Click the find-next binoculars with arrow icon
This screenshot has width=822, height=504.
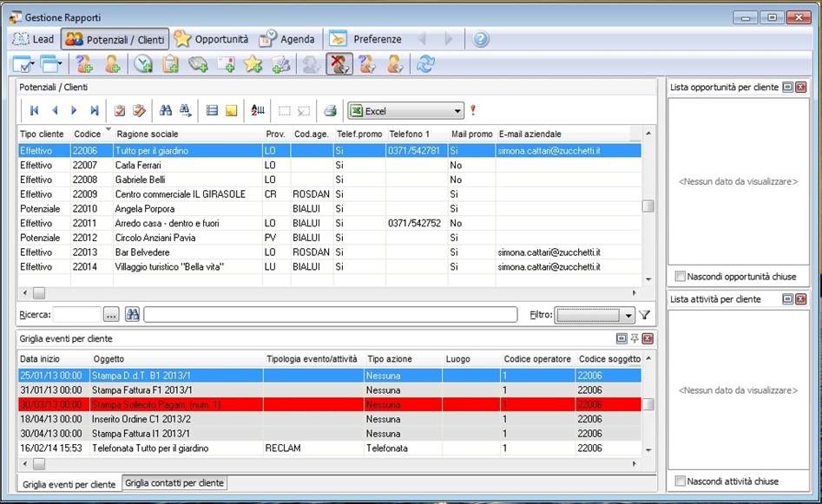click(x=186, y=110)
